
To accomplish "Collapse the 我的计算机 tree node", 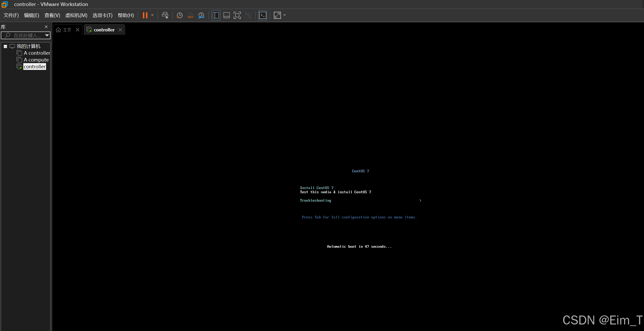I will tap(5, 46).
